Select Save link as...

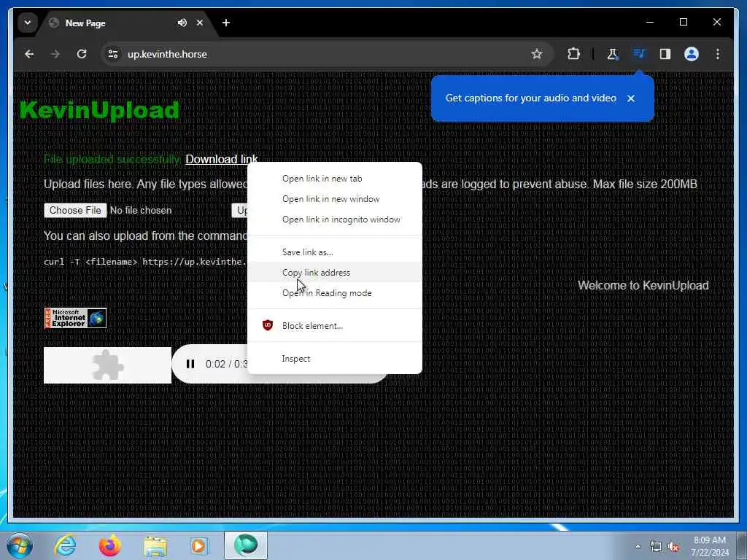pos(334,252)
